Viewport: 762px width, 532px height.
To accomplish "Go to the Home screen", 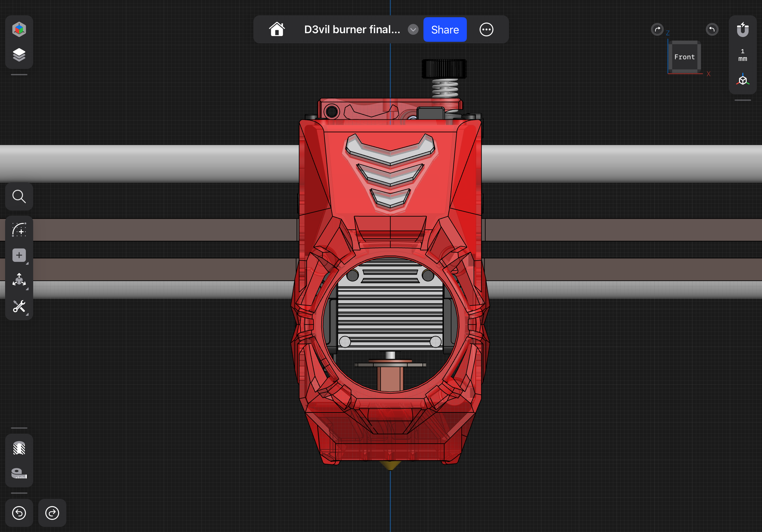I will [x=277, y=29].
